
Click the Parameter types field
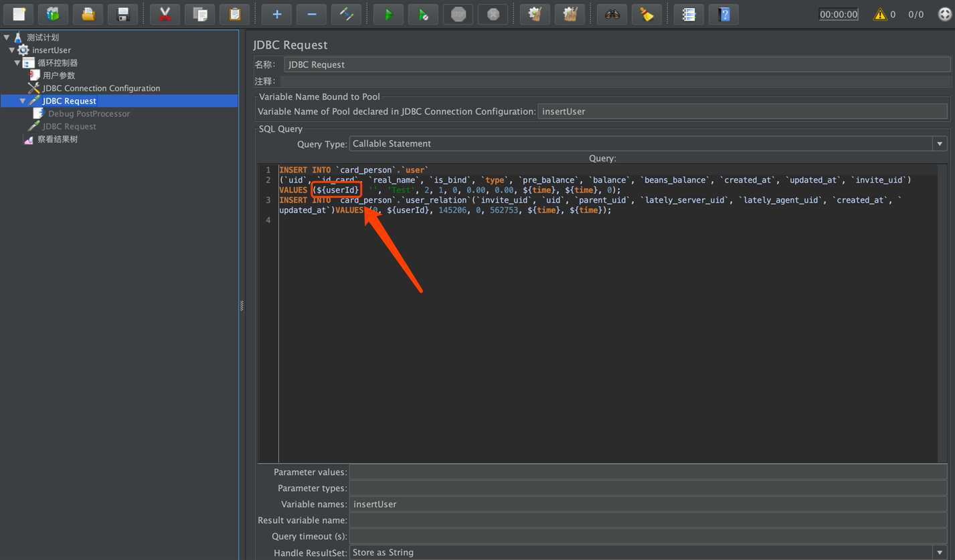point(648,488)
